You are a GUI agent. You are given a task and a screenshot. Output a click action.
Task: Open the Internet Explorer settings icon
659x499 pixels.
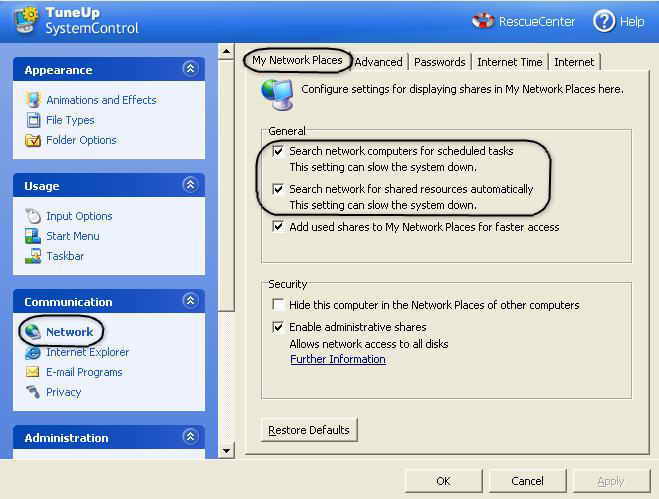33,352
